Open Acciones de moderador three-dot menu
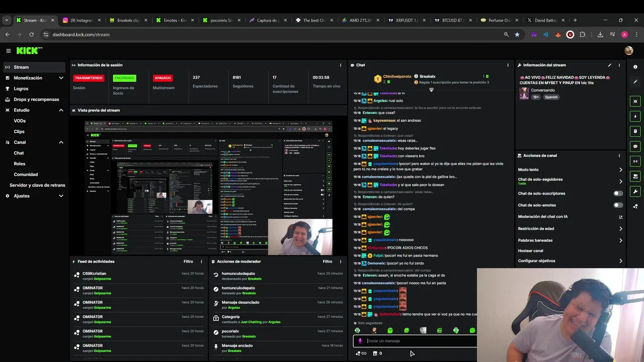Viewport: 644px width, 362px height. coord(341,261)
